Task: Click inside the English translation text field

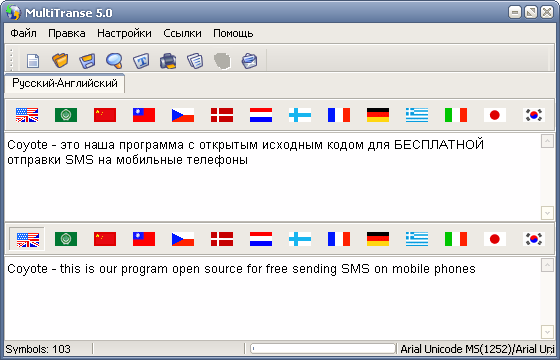Action: (x=272, y=298)
